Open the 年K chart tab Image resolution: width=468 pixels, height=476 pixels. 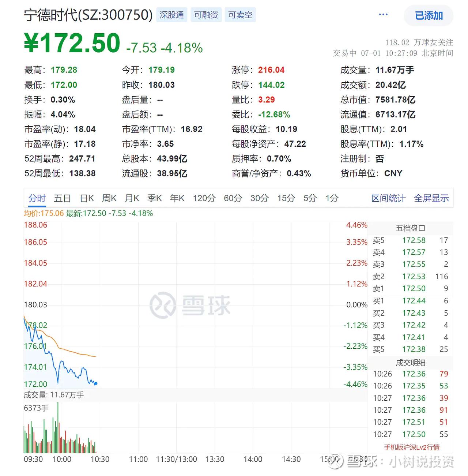point(177,198)
